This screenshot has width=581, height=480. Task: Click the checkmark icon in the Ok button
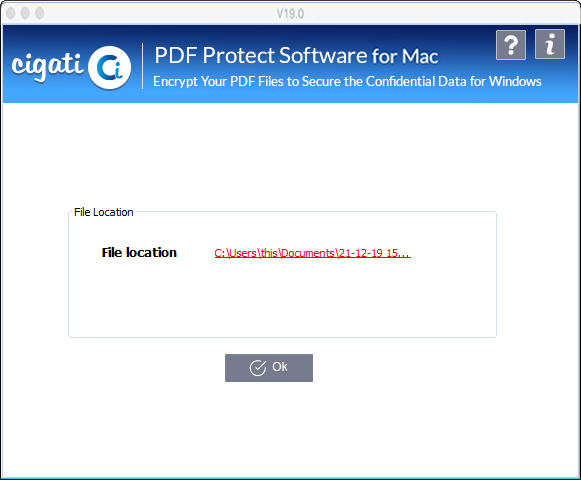tap(258, 368)
